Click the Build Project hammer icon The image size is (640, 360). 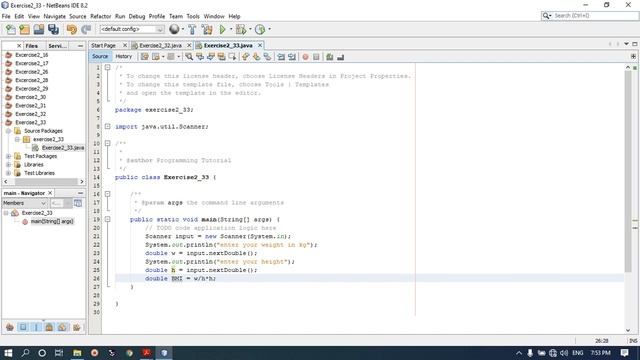[192, 29]
